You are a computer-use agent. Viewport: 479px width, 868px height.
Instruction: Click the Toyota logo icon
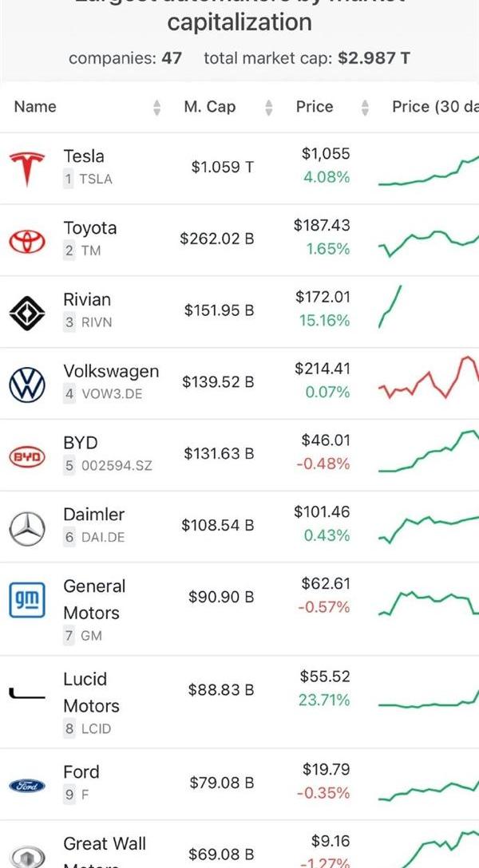click(26, 241)
